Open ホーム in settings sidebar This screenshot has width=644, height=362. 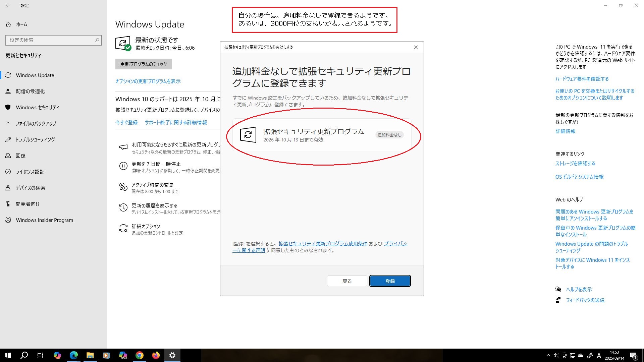[21, 24]
